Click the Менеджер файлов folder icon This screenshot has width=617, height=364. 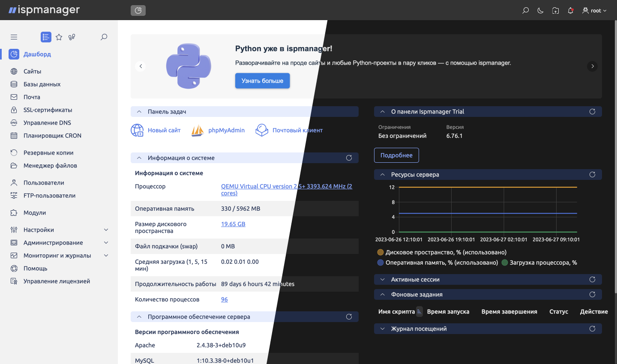point(14,166)
